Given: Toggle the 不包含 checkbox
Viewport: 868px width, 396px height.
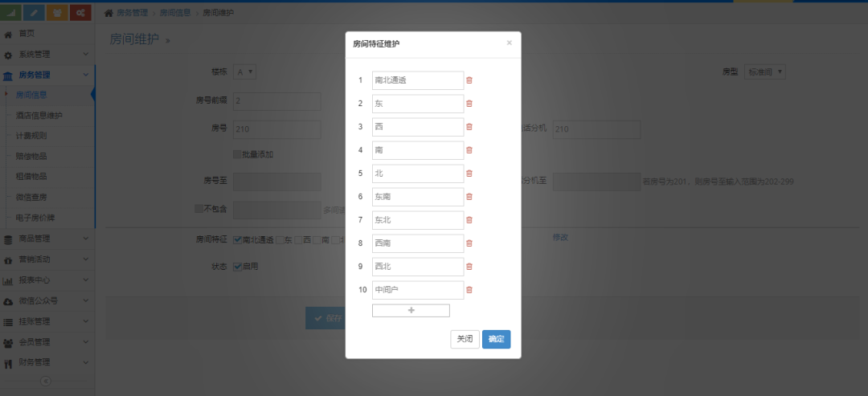Looking at the screenshot, I should tap(199, 209).
